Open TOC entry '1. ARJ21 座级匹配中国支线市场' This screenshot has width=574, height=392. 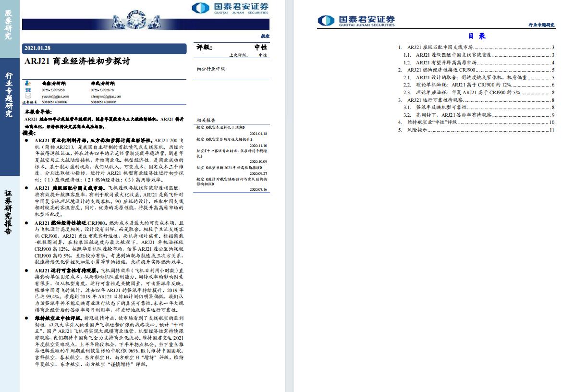click(476, 47)
